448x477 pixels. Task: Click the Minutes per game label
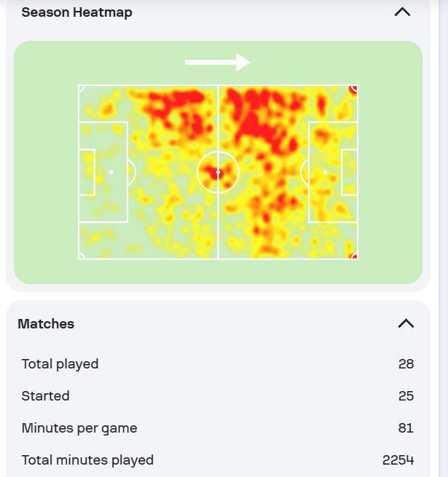point(79,428)
